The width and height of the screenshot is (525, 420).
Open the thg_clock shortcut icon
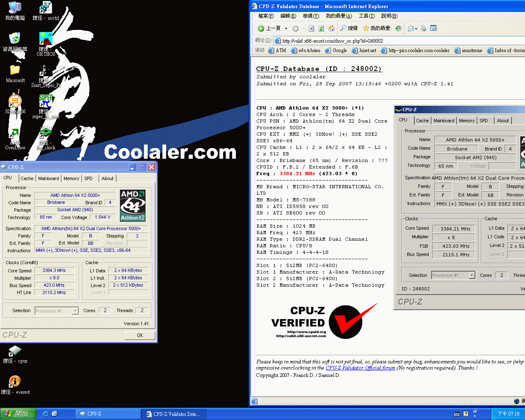46,138
